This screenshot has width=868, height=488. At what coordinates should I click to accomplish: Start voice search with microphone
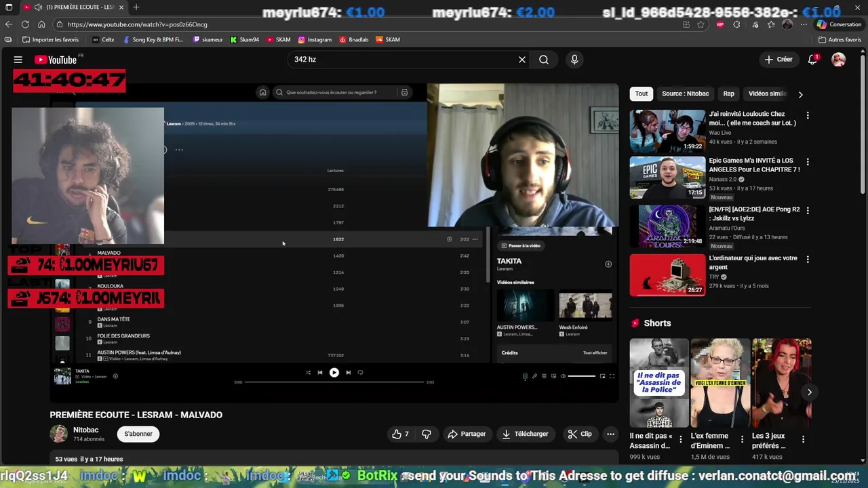(x=574, y=60)
